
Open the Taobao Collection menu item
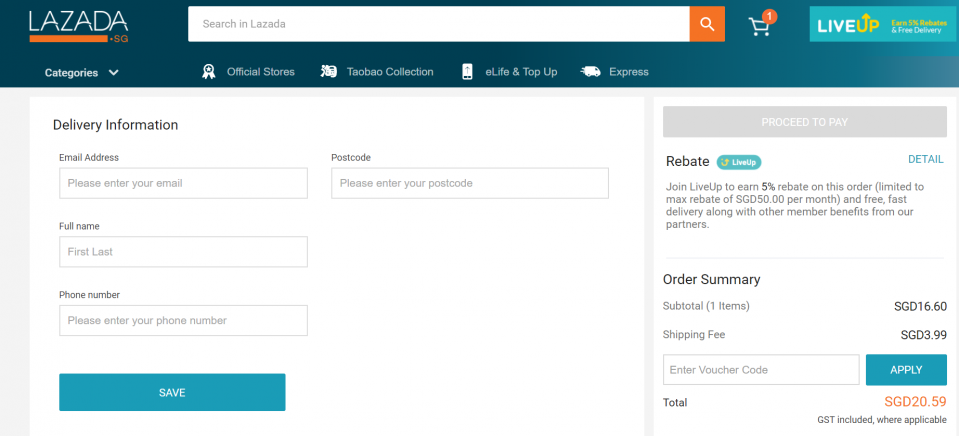click(390, 72)
